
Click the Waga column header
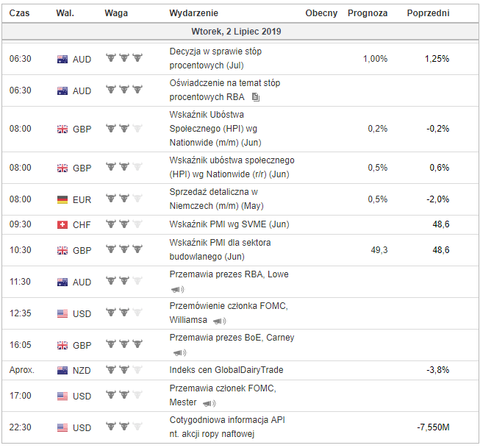tap(116, 13)
